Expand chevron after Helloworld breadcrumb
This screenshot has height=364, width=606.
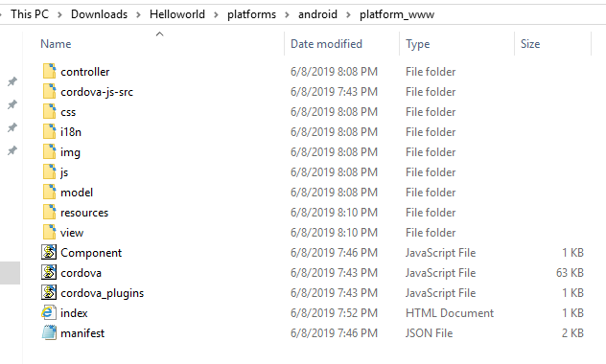pos(216,15)
